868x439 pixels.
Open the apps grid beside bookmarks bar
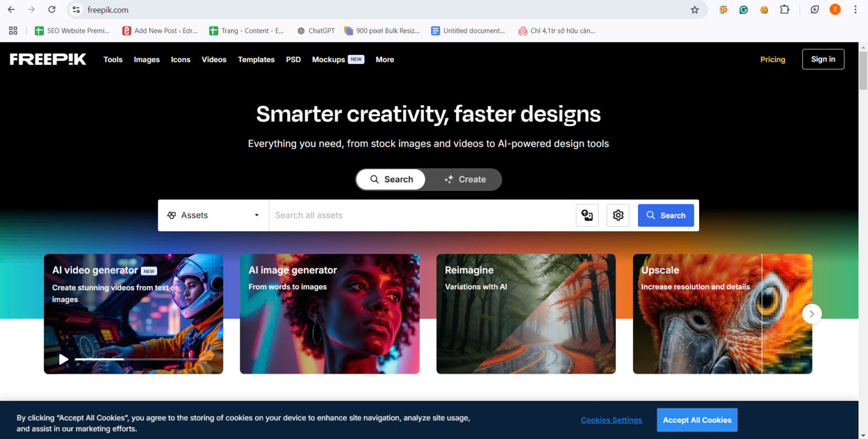(13, 31)
